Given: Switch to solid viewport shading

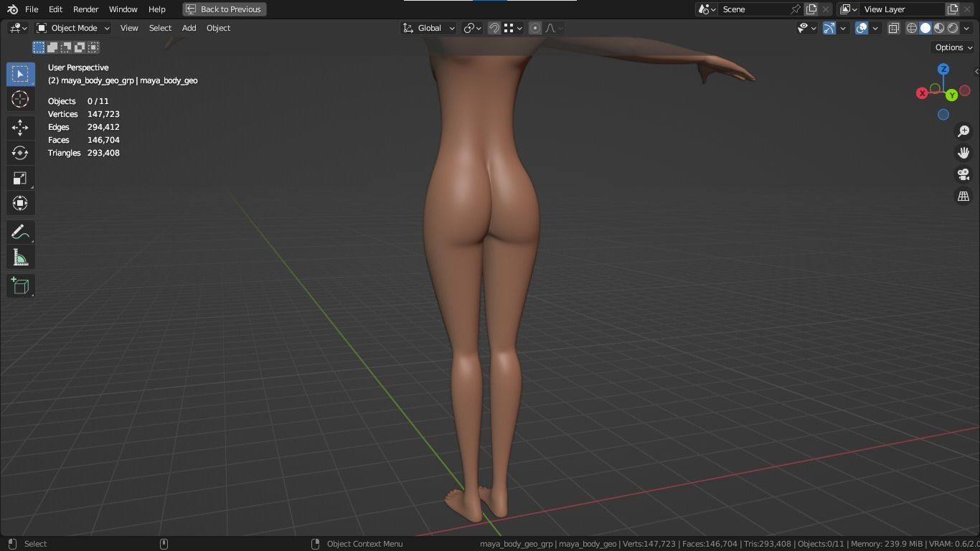Looking at the screenshot, I should pos(925,28).
